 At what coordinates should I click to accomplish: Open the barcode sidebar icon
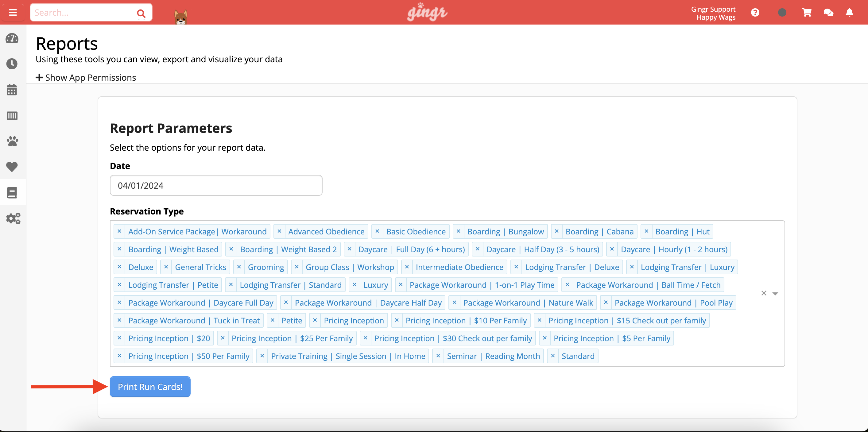tap(12, 116)
